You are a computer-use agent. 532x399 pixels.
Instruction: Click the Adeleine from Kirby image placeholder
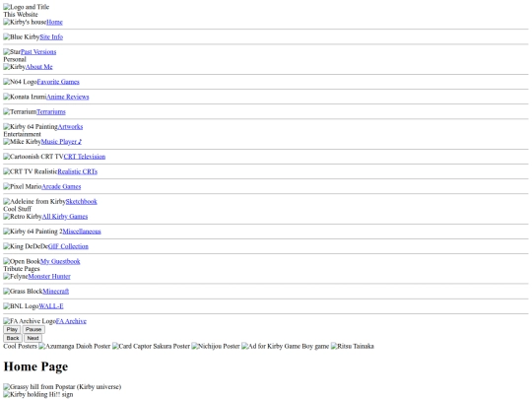click(x=34, y=201)
